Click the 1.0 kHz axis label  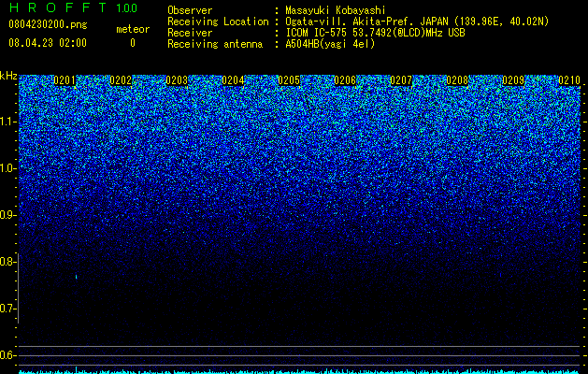(x=7, y=168)
